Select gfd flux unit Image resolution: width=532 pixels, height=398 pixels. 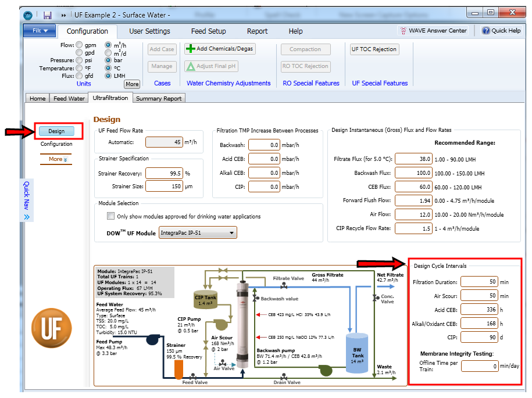(x=79, y=76)
